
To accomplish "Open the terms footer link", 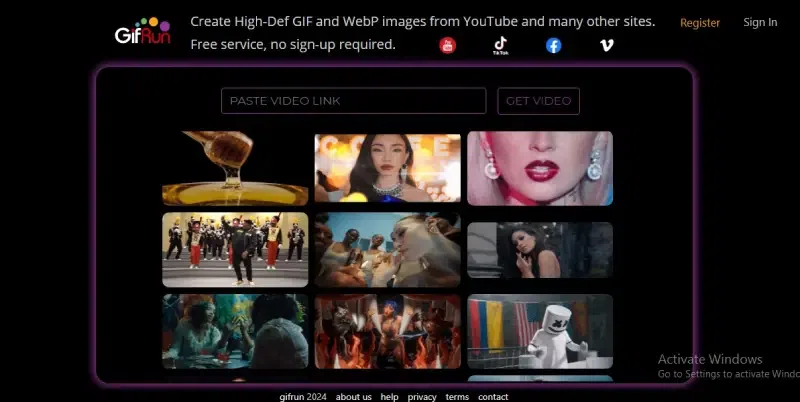I will (457, 397).
